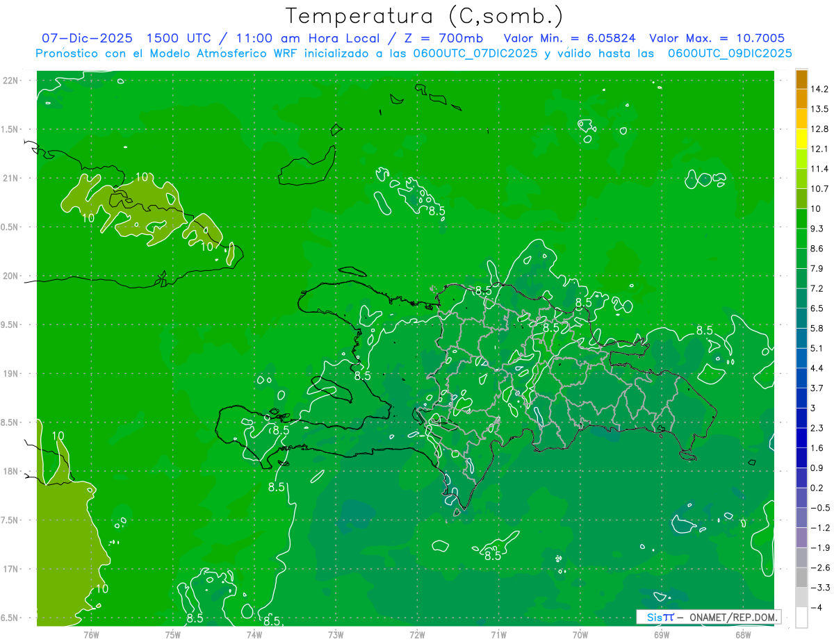This screenshot has width=834, height=644.
Task: Click the '9.3' color scale value
Action: [817, 229]
